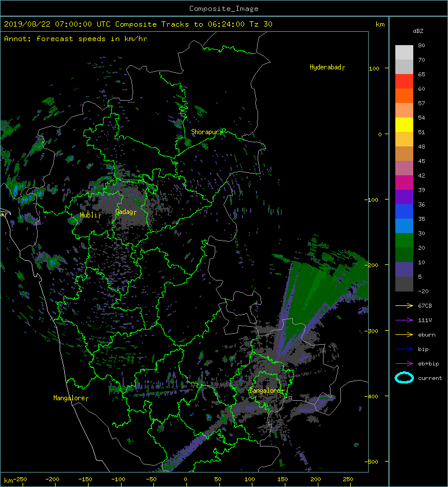Click the 51 dBZ amber swatch
This screenshot has width=448, height=487.
[404, 139]
